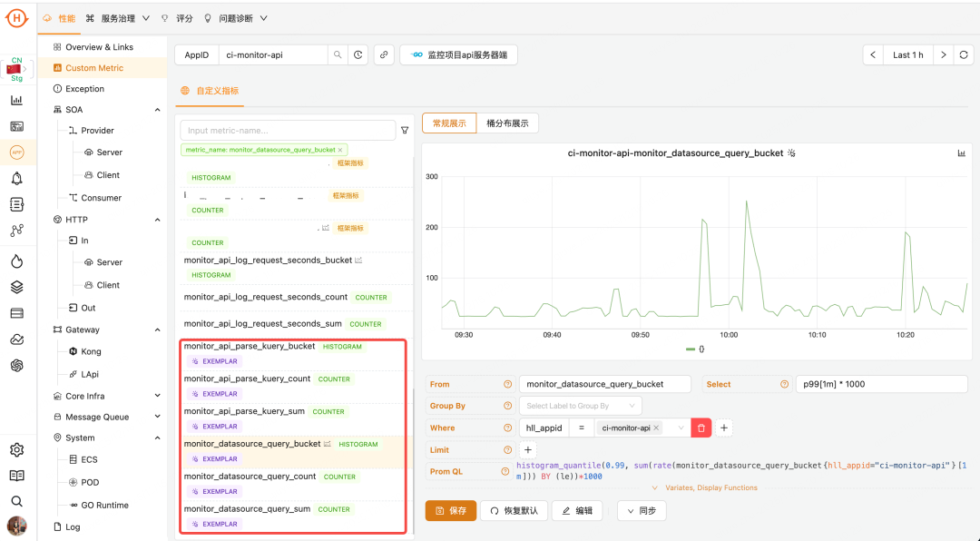Screen dimensions: 980x541
Task: Expand the Message Queue section
Action: pyautogui.click(x=158, y=417)
